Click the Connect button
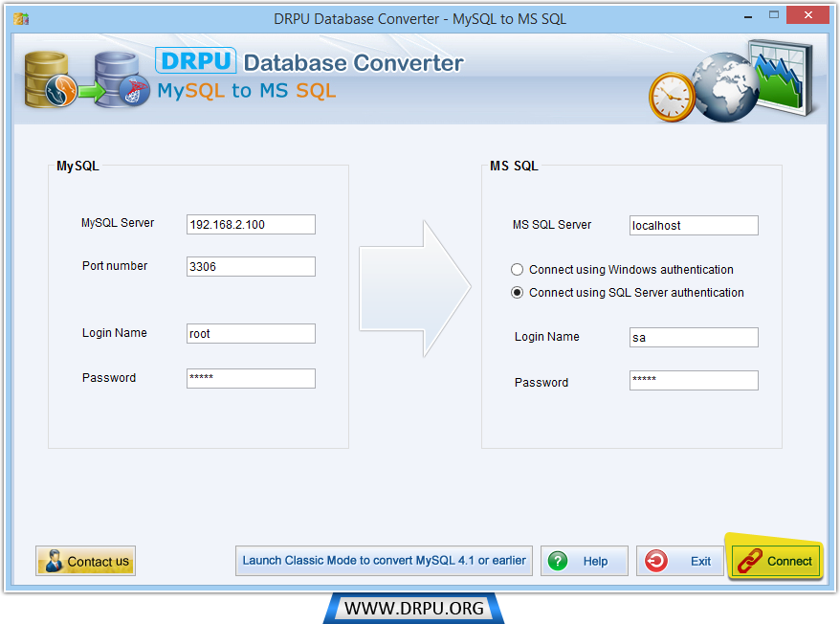The height and width of the screenshot is (624, 840). pos(776,561)
